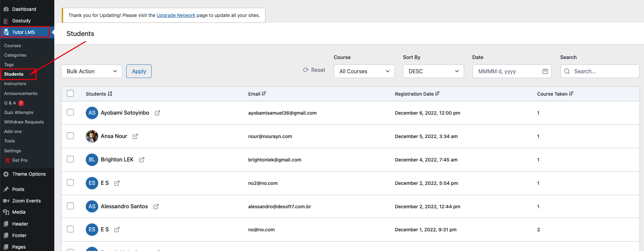Viewport: 644px width, 251px height.
Task: Click the email nour@nourayn.com
Action: point(270,136)
